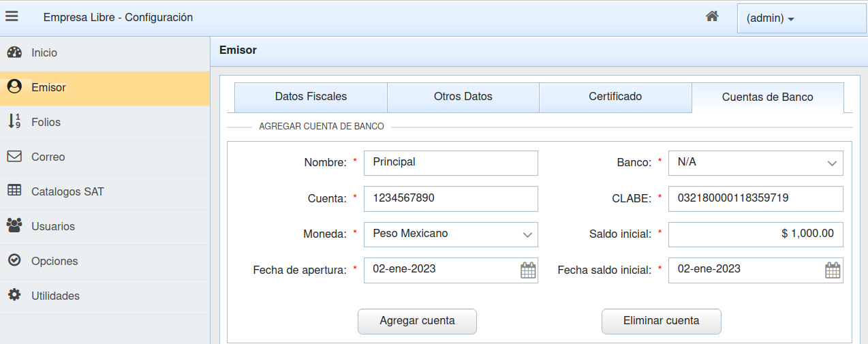Image resolution: width=868 pixels, height=344 pixels.
Task: Switch to the Datos Fiscales tab
Action: (311, 97)
